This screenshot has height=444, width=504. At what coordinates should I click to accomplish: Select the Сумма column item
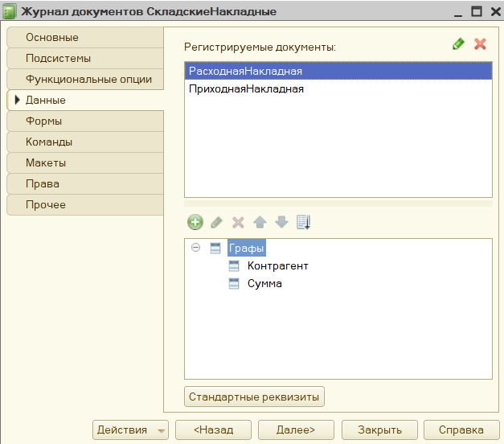pyautogui.click(x=264, y=283)
